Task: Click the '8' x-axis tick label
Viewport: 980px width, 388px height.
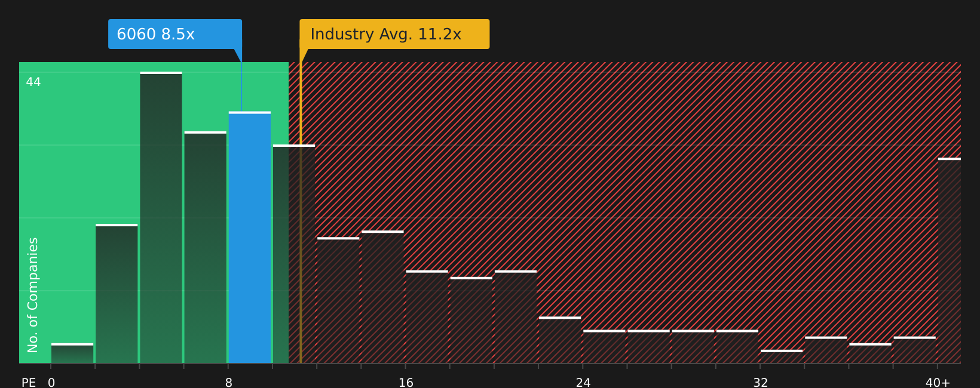Action: tap(229, 383)
